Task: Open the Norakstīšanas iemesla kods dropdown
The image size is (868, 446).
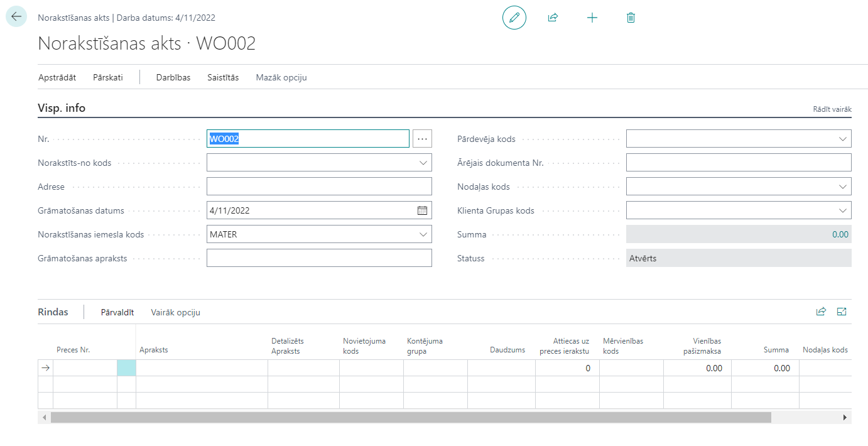Action: pyautogui.click(x=423, y=234)
